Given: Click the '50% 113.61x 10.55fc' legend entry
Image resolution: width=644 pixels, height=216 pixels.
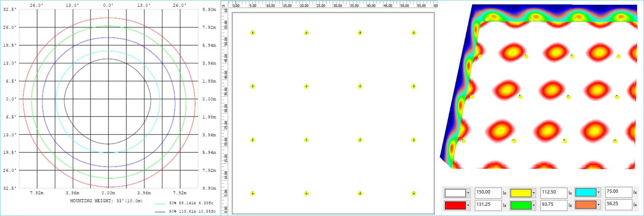Looking at the screenshot, I should [192, 211].
